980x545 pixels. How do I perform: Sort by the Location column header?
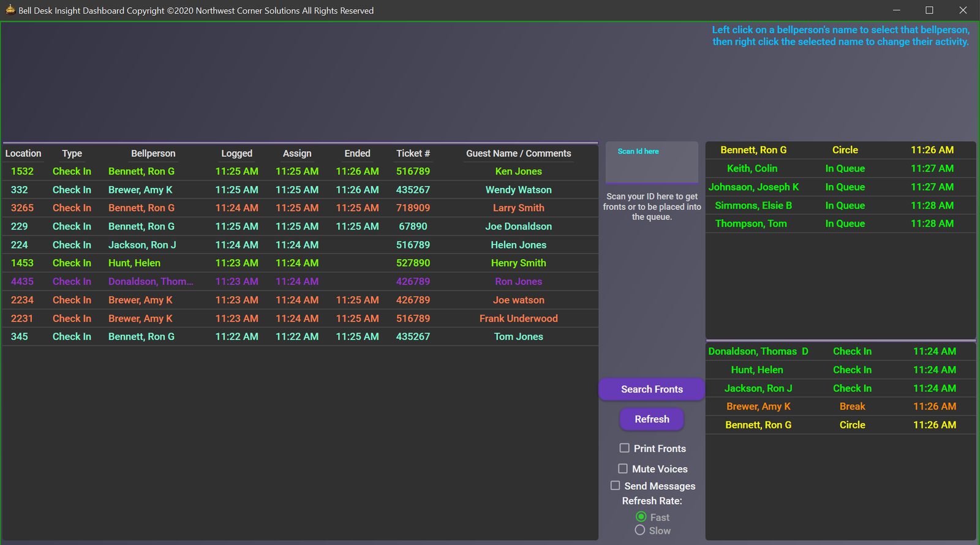[23, 153]
